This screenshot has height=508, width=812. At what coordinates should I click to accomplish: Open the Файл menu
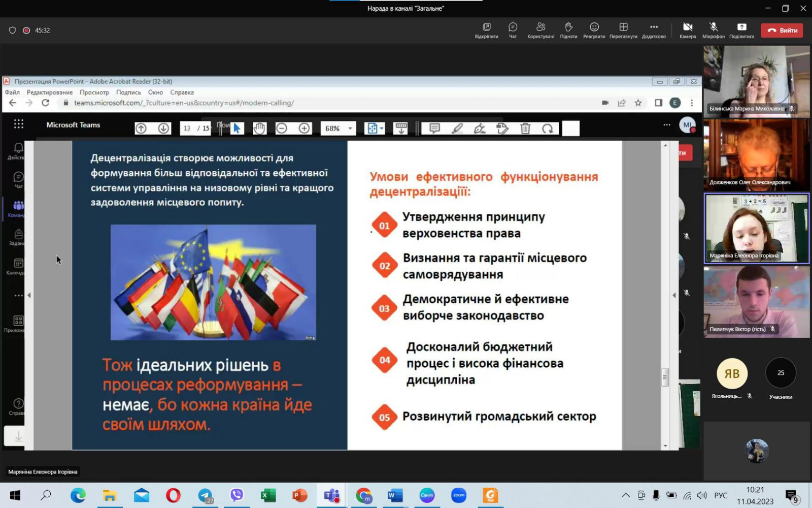tap(12, 92)
